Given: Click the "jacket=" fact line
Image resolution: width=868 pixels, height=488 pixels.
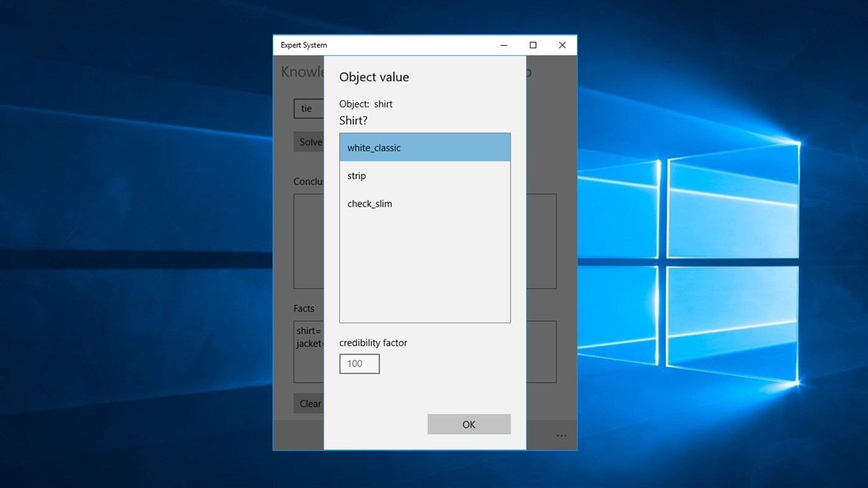Looking at the screenshot, I should [x=308, y=343].
